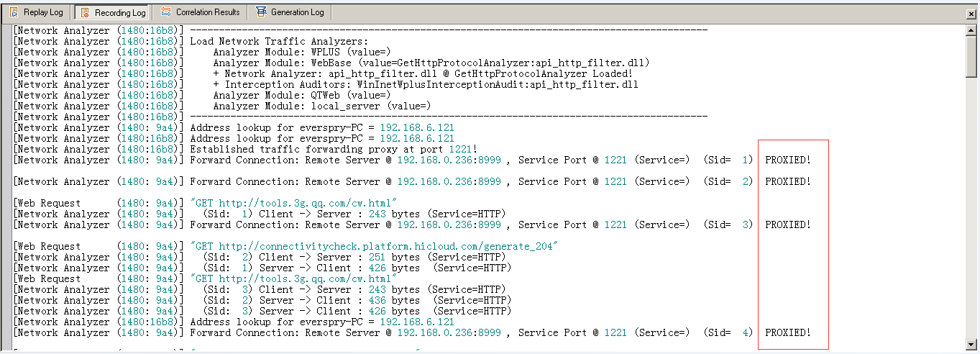Image resolution: width=980 pixels, height=354 pixels.
Task: Click the Generation Log tab icon
Action: 260,12
